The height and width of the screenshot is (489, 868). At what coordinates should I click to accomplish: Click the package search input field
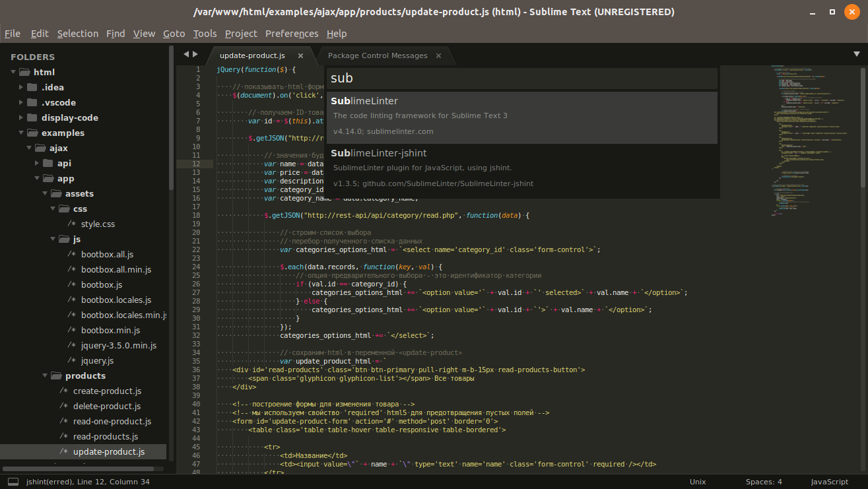pos(522,78)
